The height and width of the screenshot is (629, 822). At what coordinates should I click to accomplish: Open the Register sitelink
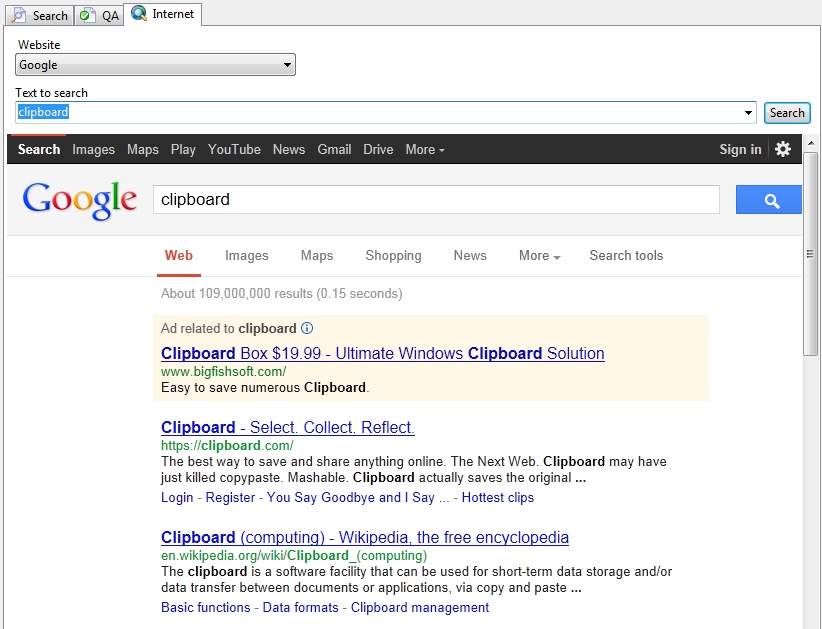coord(230,497)
